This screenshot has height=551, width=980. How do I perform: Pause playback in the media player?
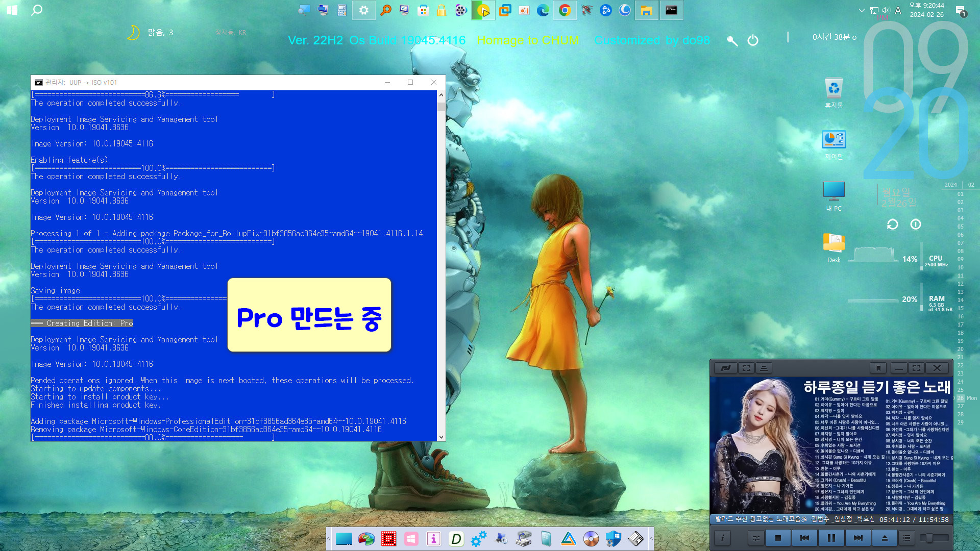pyautogui.click(x=831, y=538)
